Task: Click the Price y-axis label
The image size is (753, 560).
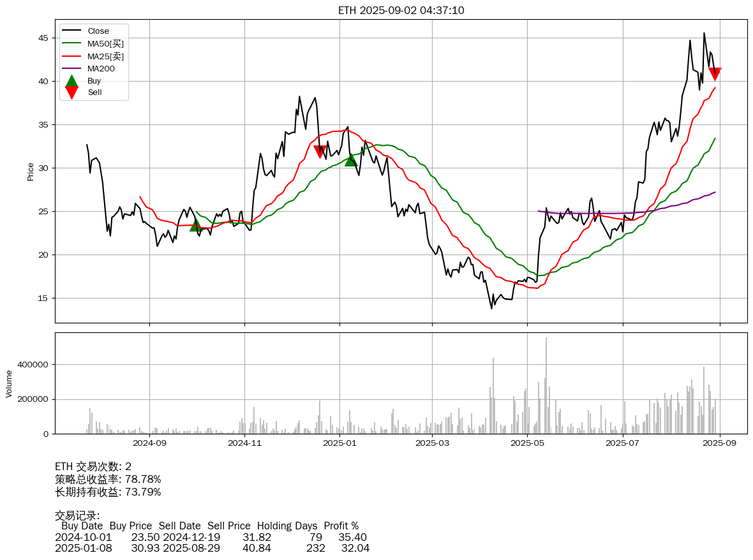Action: point(31,171)
